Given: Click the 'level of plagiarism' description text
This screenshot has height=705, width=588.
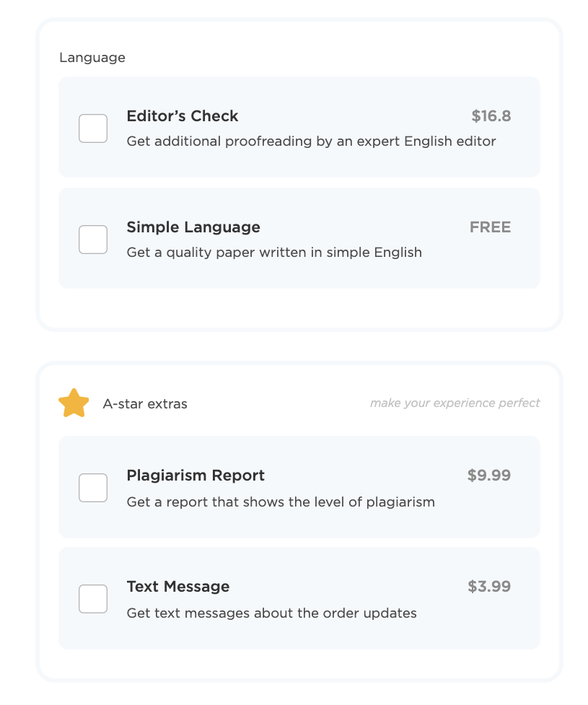Looking at the screenshot, I should 281,502.
